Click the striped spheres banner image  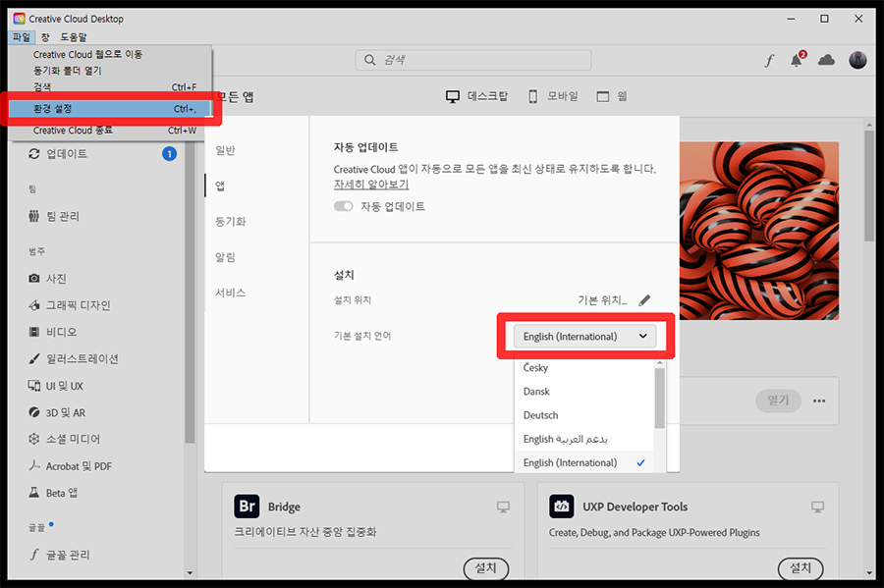759,231
